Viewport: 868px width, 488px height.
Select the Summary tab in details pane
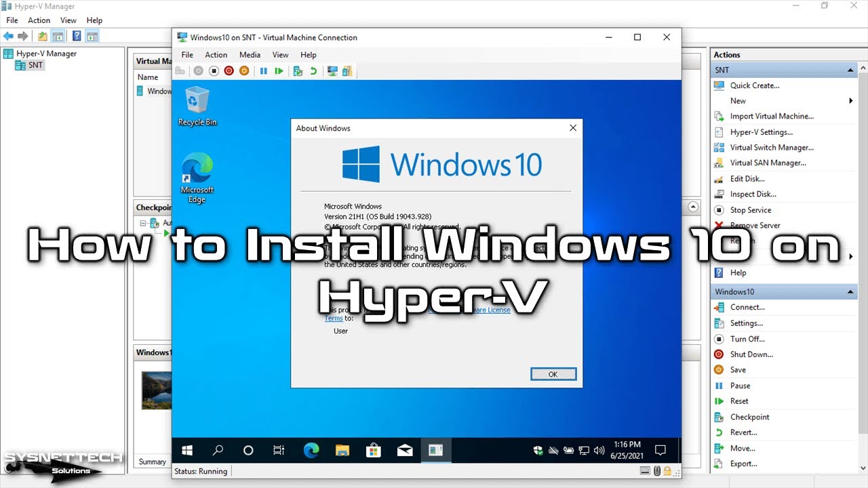pyautogui.click(x=152, y=462)
